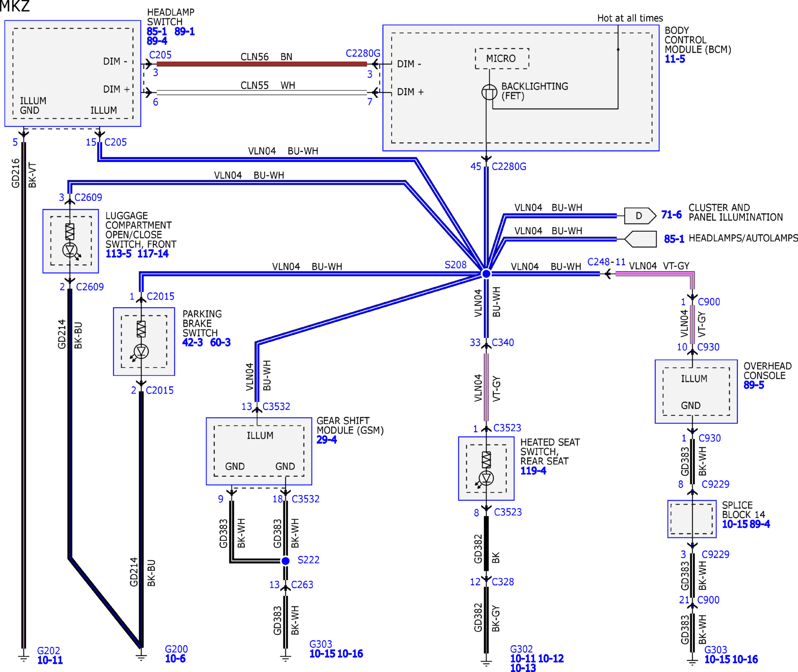This screenshot has height=672, width=798.
Task: Select the brown CLN56 wire
Action: (x=262, y=64)
